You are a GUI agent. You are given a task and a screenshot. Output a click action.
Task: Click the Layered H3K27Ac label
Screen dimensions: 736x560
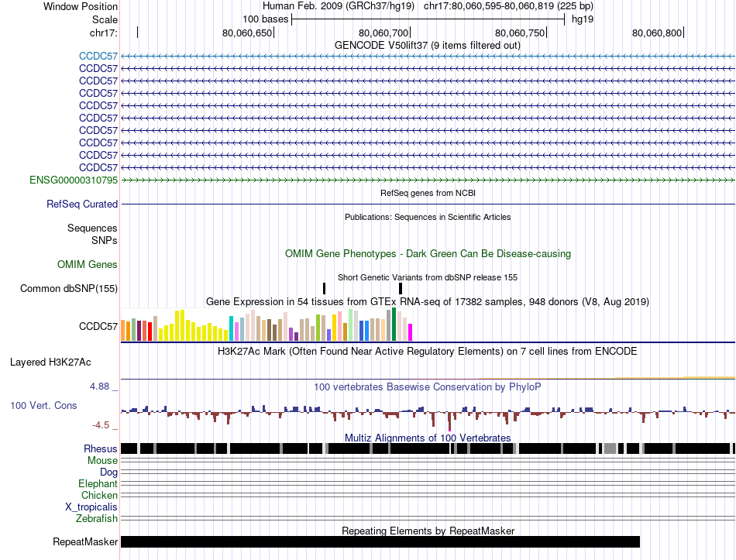tap(50, 362)
